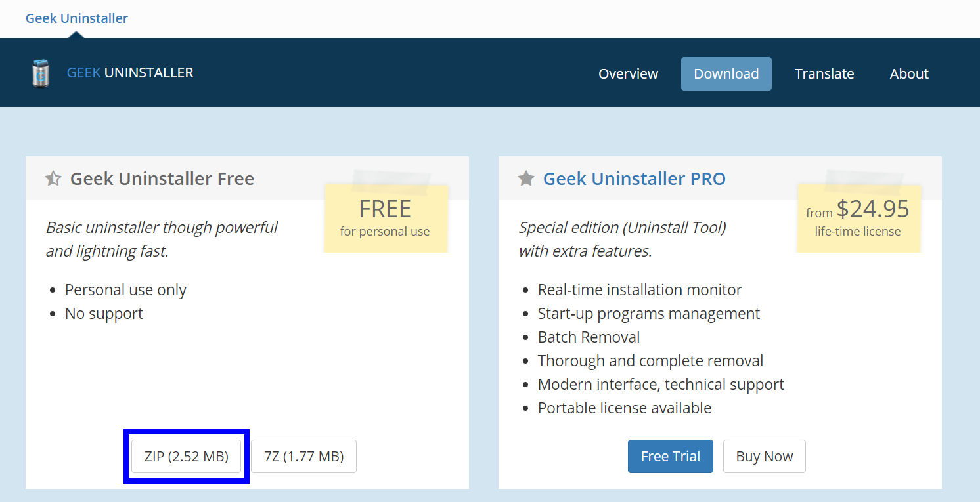The image size is (980, 502).
Task: Open the Geek Uninstaller PRO page link
Action: click(635, 178)
